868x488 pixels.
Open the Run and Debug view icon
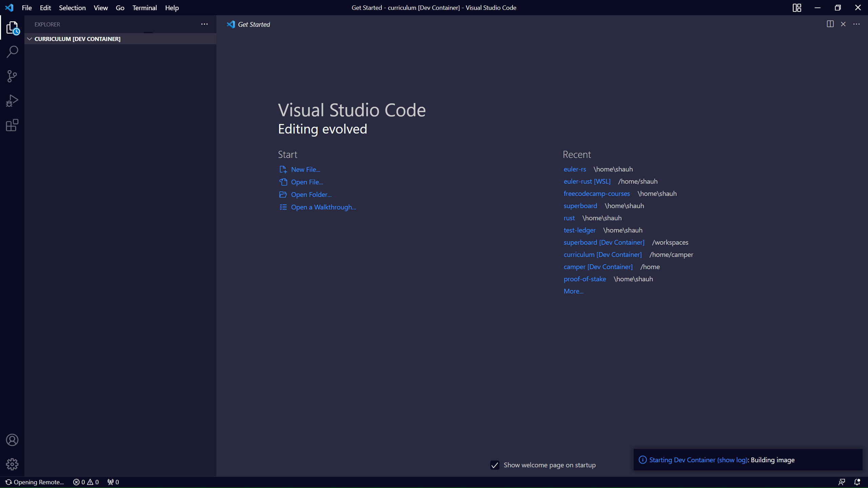point(12,101)
